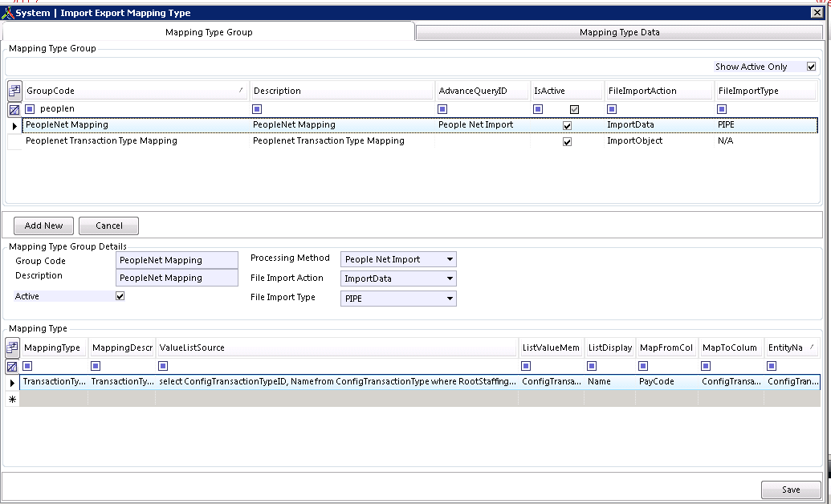The image size is (831, 504).
Task: Select the 'PayCode' MapFromCol cell
Action: coord(667,381)
